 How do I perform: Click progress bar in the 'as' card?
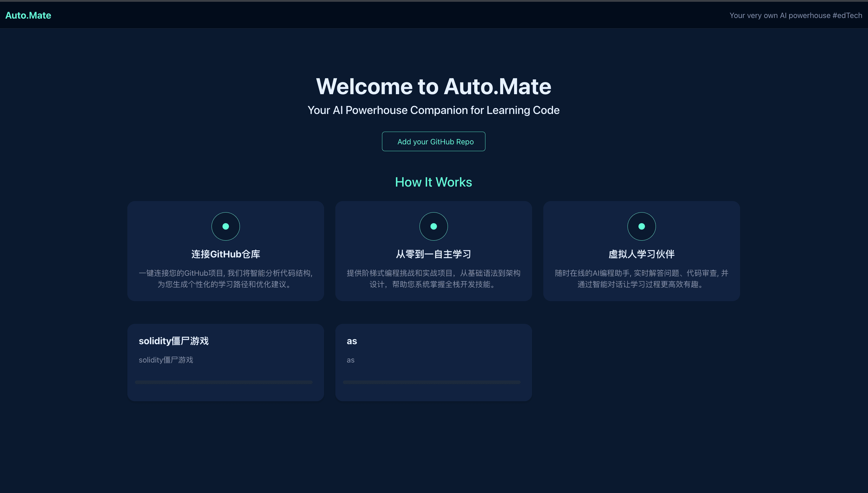tap(432, 382)
